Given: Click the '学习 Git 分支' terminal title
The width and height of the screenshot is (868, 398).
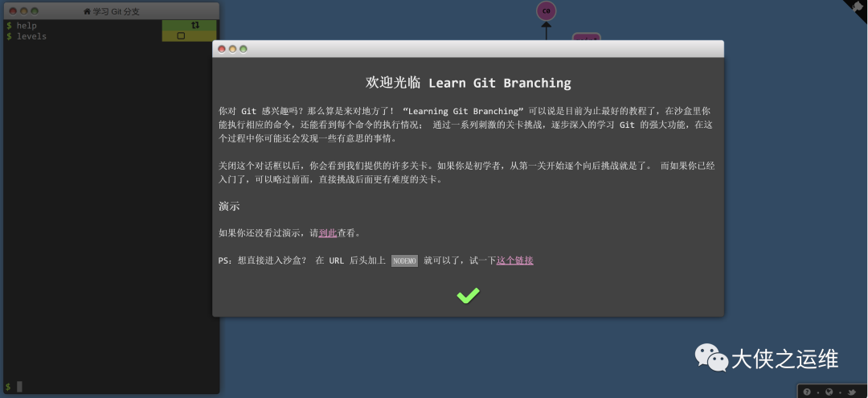Looking at the screenshot, I should click(x=117, y=11).
